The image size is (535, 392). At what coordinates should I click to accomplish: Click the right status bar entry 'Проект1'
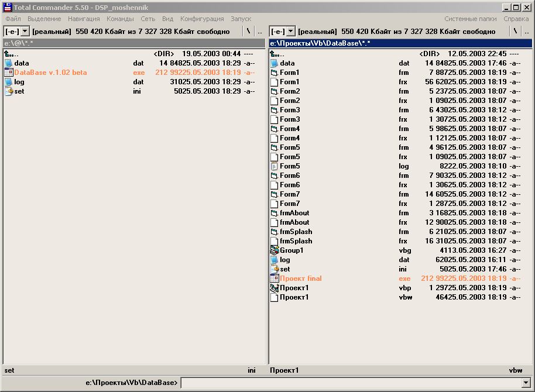tap(284, 370)
